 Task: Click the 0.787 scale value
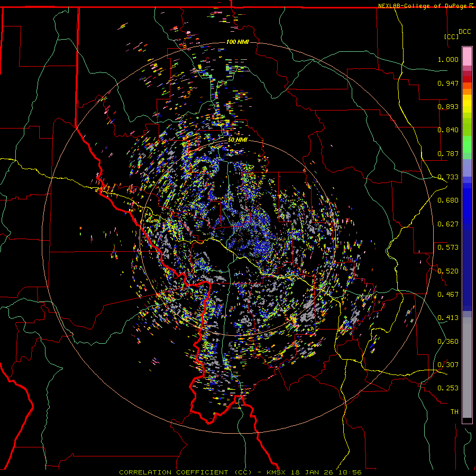point(448,153)
